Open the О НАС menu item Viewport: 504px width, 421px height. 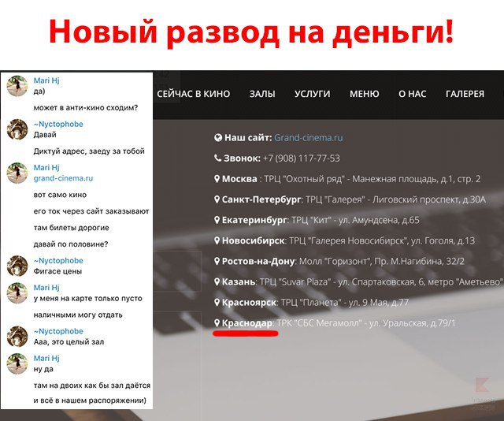coord(412,94)
